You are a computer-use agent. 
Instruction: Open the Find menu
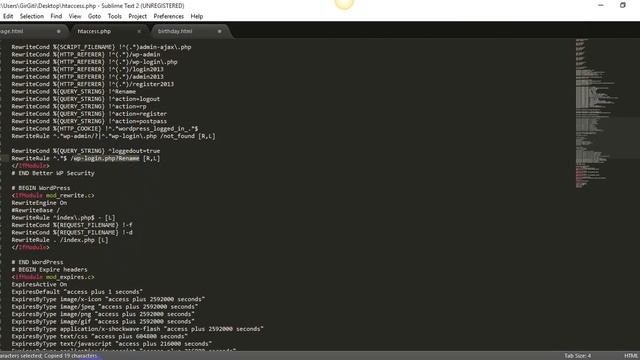[56, 16]
